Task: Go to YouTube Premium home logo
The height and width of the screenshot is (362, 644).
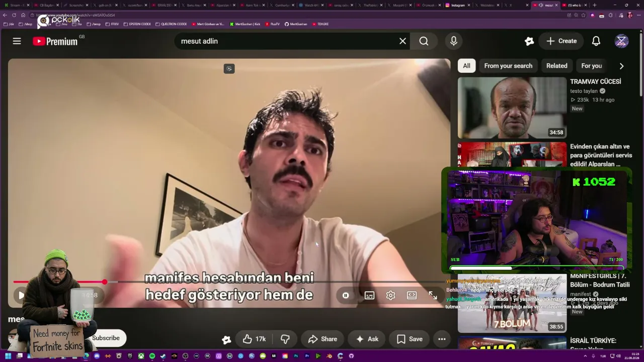Action: pyautogui.click(x=55, y=41)
